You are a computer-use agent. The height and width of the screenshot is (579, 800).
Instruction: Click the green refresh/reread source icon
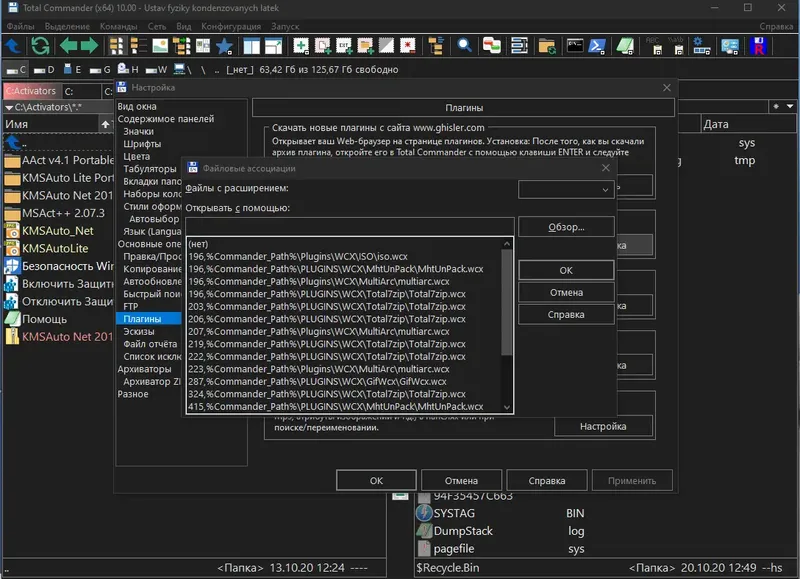(x=40, y=46)
